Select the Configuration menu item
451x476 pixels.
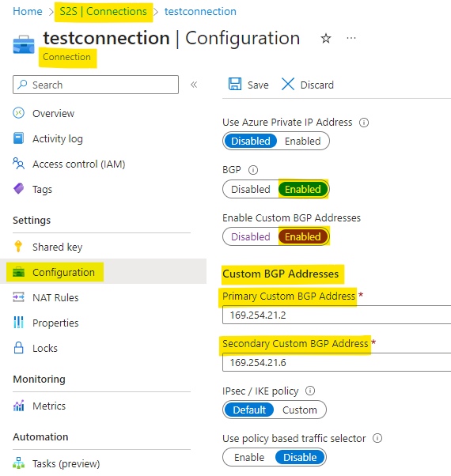click(104, 272)
